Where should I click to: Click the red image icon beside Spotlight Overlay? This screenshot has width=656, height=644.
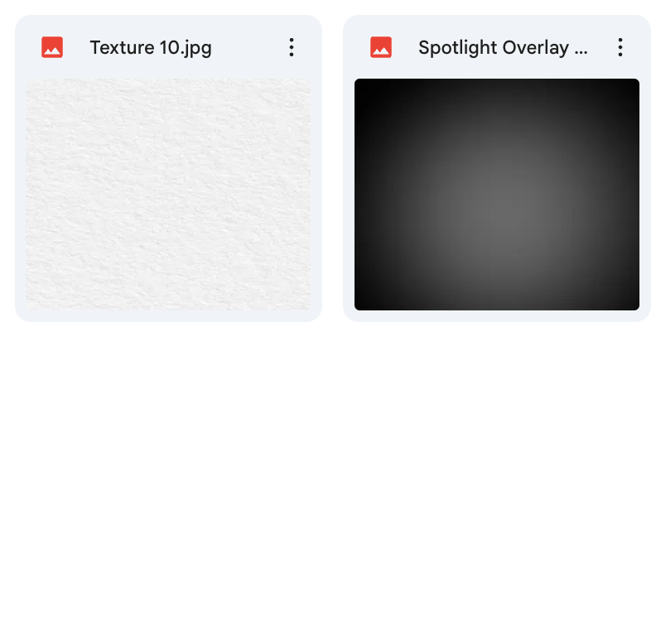tap(381, 47)
